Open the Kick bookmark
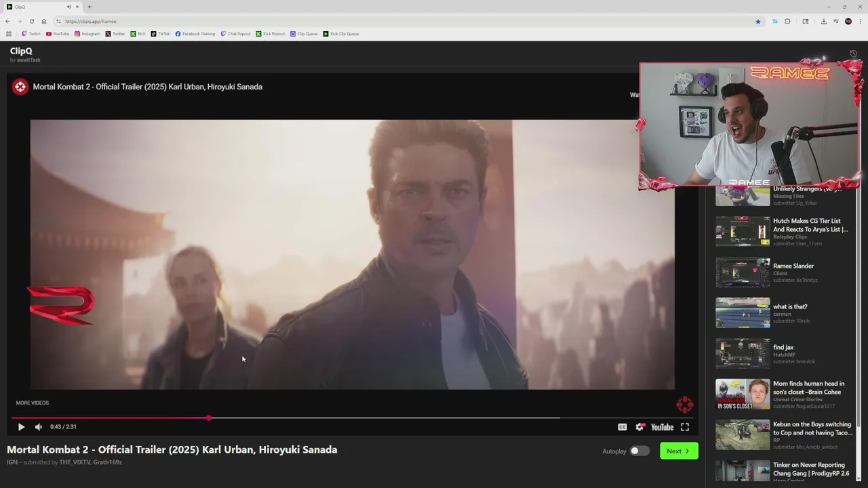 tap(138, 34)
